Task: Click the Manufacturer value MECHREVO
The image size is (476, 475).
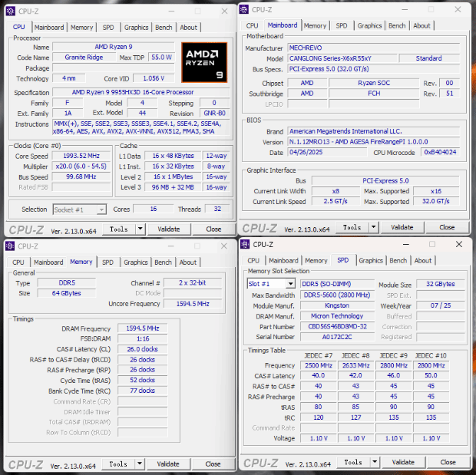Action: point(373,48)
